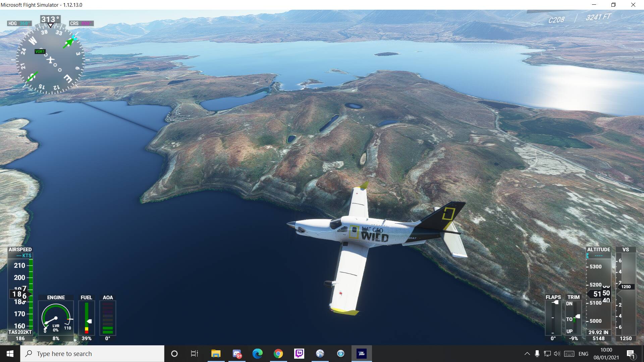Open Microsoft Edge from taskbar
644x362 pixels.
[x=258, y=354]
